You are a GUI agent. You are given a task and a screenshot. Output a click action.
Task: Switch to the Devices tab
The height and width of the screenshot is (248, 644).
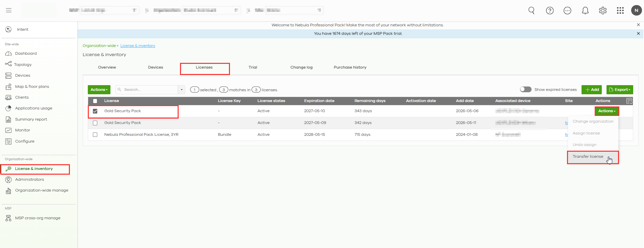click(156, 67)
